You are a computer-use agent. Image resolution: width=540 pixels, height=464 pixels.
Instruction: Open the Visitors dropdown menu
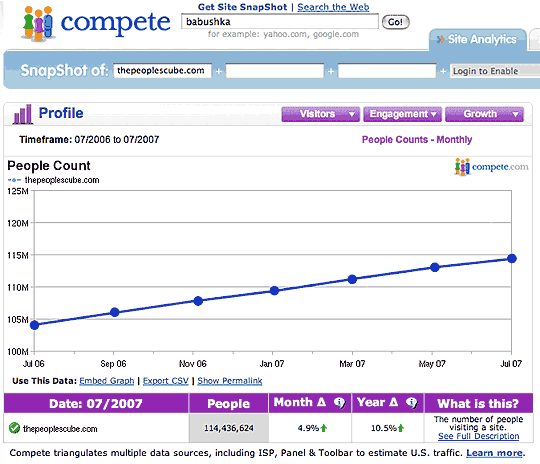pos(321,114)
